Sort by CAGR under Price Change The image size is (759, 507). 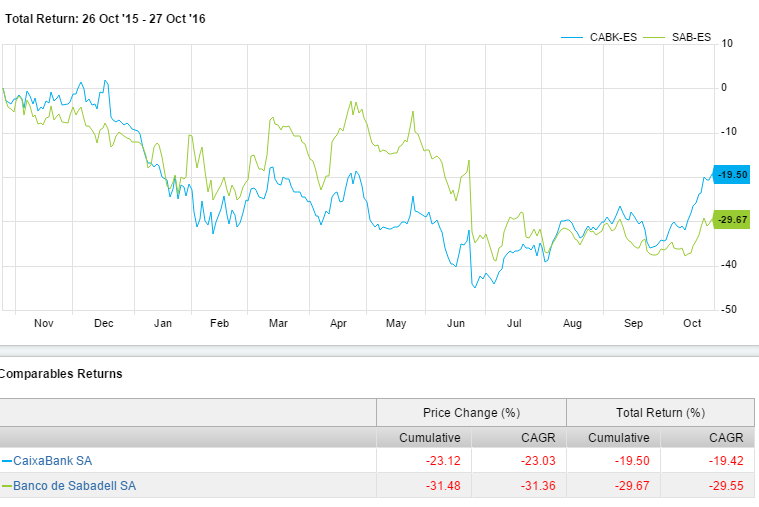click(x=534, y=438)
